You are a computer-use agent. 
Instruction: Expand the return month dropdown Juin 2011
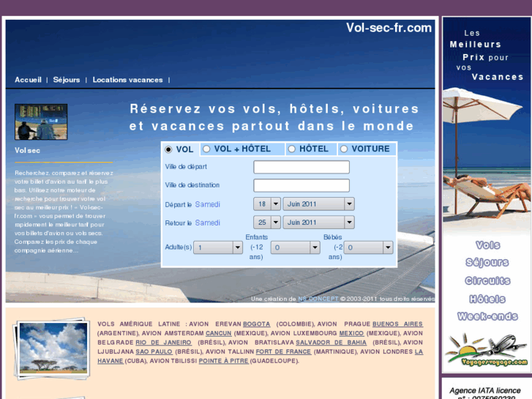[318, 223]
